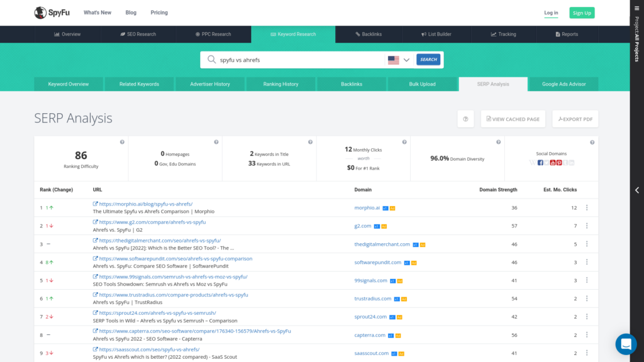
Task: Click the Search button
Action: (x=428, y=60)
